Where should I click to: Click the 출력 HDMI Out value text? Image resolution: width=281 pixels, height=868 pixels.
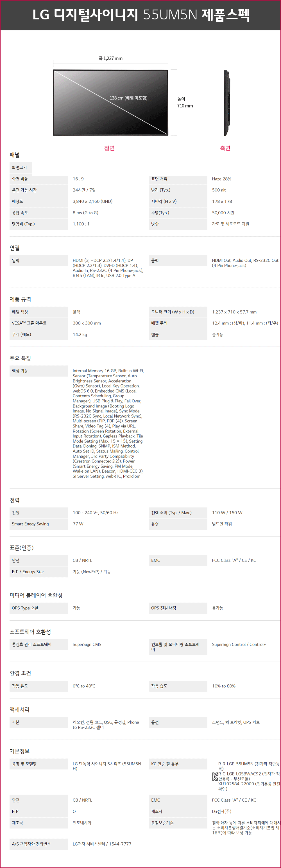click(x=245, y=263)
